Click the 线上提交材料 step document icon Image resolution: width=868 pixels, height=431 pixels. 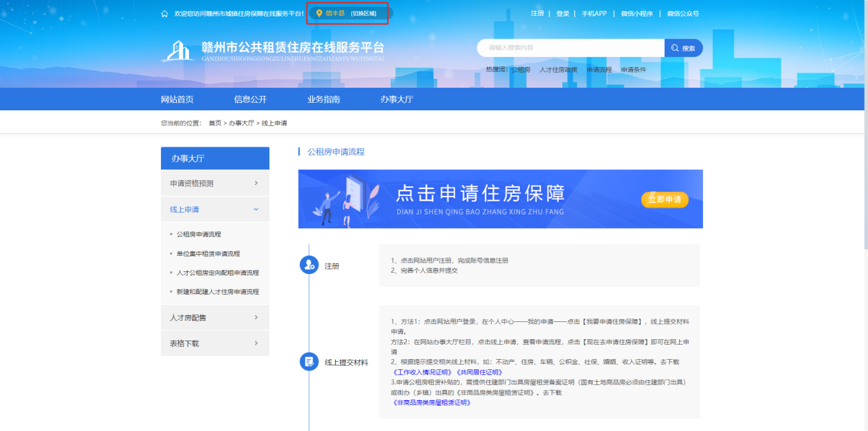[x=309, y=362]
